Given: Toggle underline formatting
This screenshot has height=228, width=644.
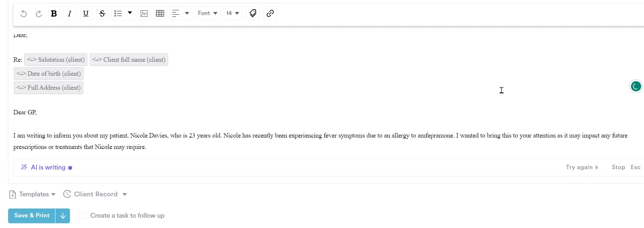Looking at the screenshot, I should click(86, 14).
